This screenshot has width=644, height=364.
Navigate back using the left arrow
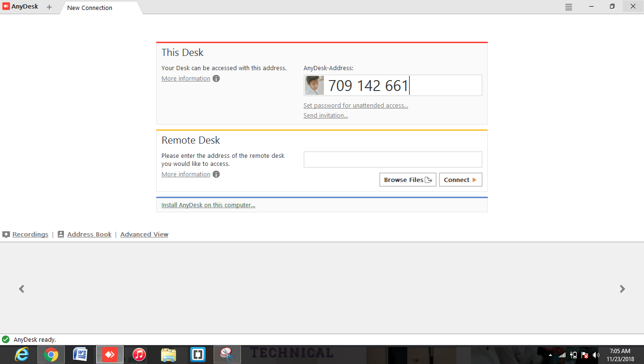pyautogui.click(x=21, y=289)
